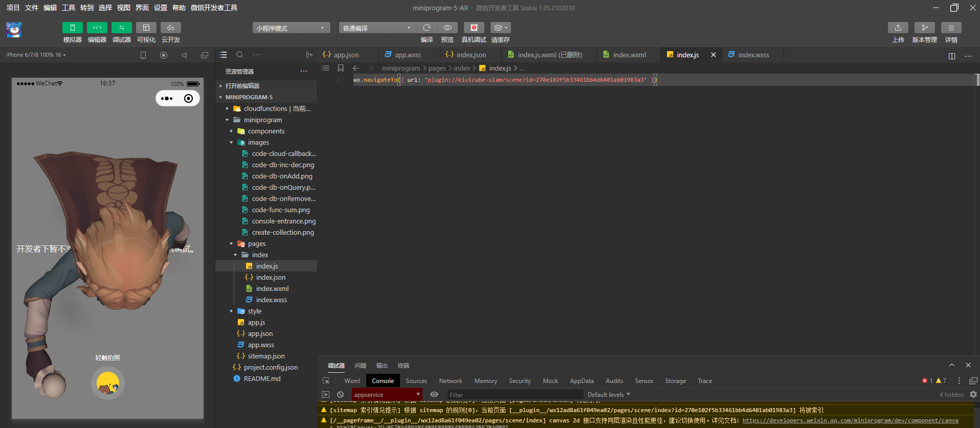Switch to the 终端 terminal panel tab
The width and height of the screenshot is (980, 428).
pos(404,366)
